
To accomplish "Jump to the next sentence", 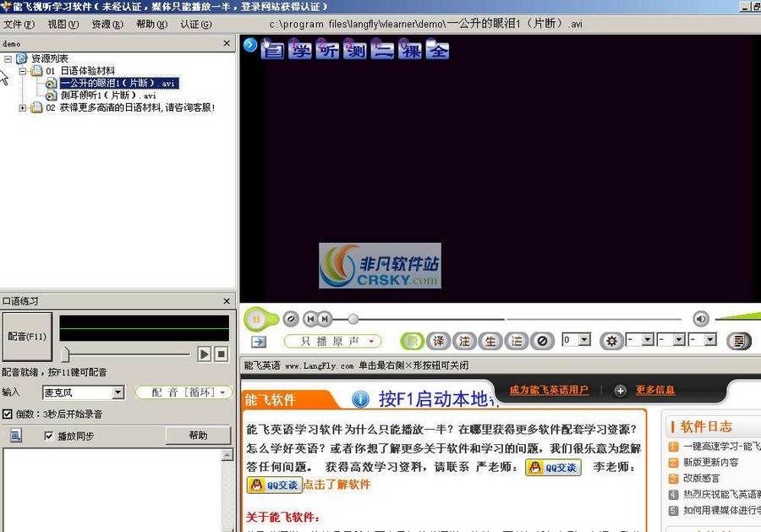I will tap(326, 319).
